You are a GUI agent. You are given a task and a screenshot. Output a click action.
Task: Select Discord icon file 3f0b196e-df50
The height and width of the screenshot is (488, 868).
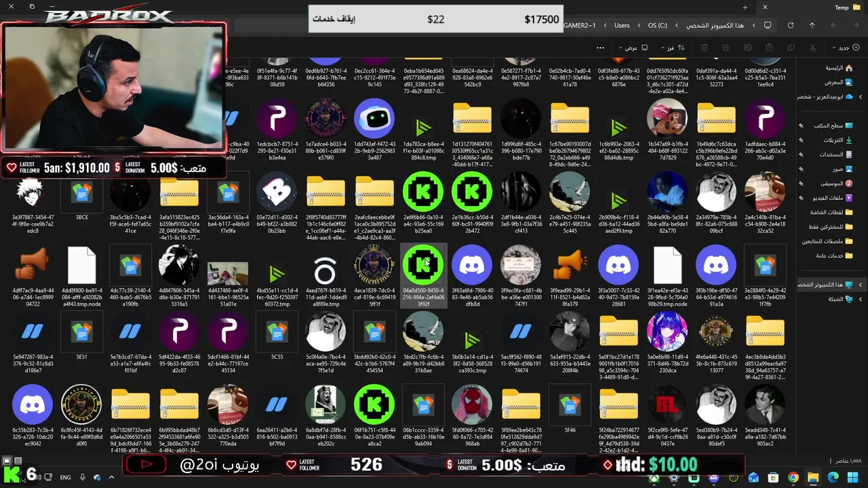click(x=716, y=274)
